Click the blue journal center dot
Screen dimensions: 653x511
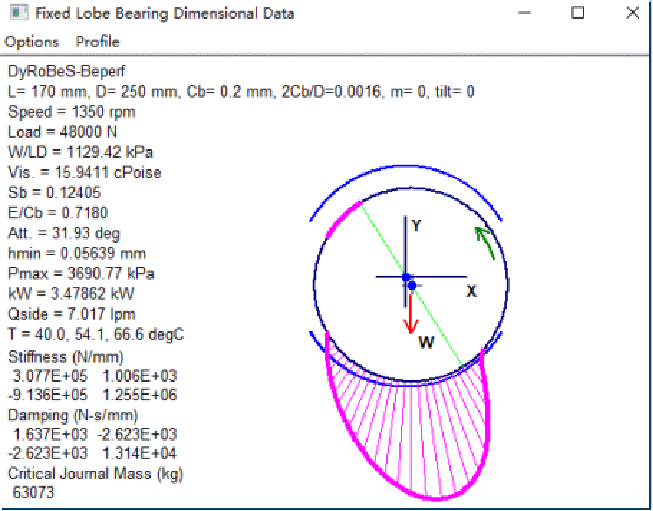[x=411, y=286]
